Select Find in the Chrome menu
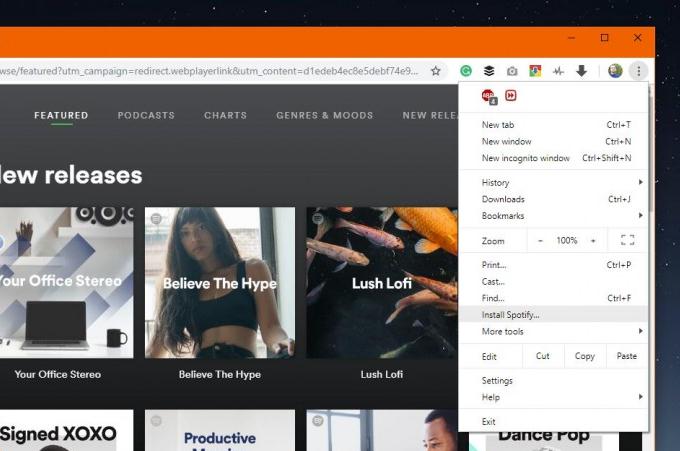 tap(553, 298)
